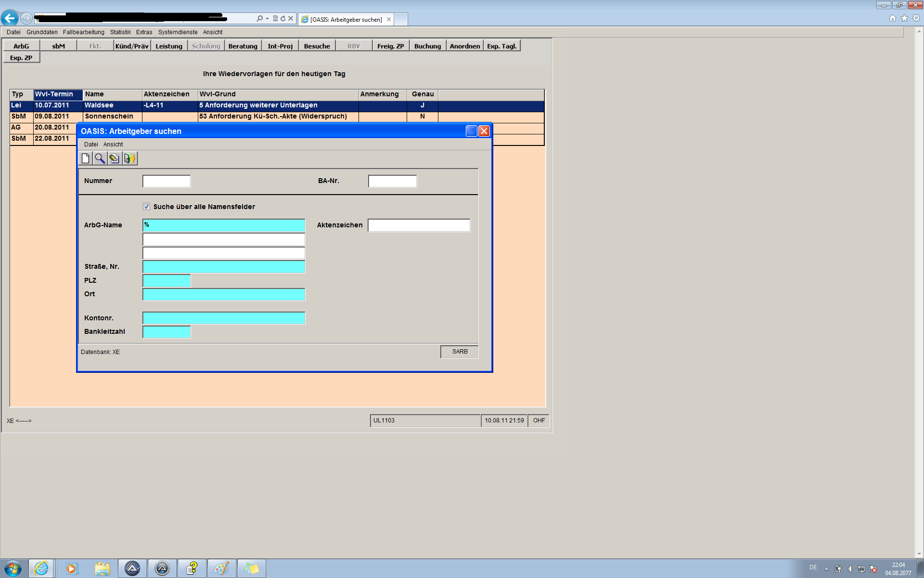The height and width of the screenshot is (578, 924).
Task: Open browser address search dropdown arrow
Action: (268, 19)
